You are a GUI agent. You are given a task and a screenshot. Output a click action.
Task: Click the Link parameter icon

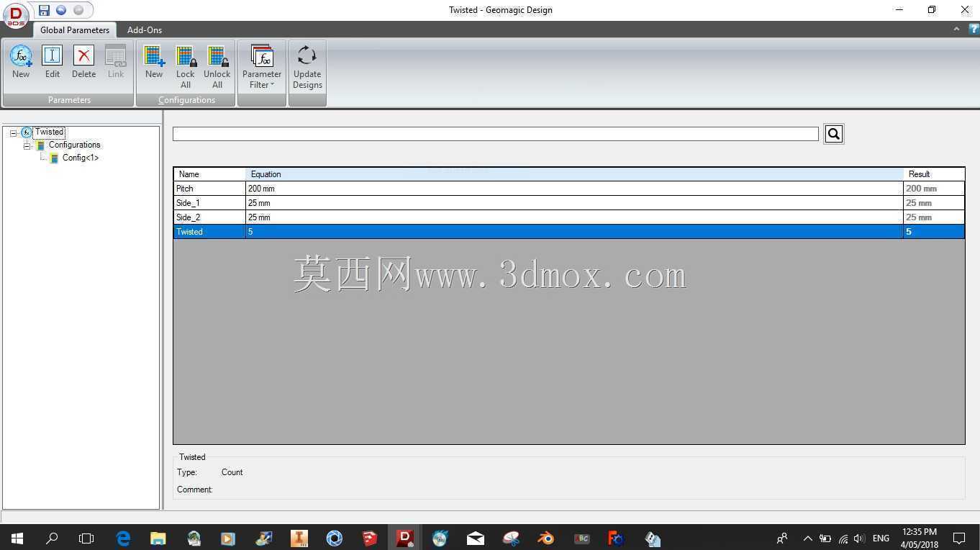pyautogui.click(x=116, y=62)
